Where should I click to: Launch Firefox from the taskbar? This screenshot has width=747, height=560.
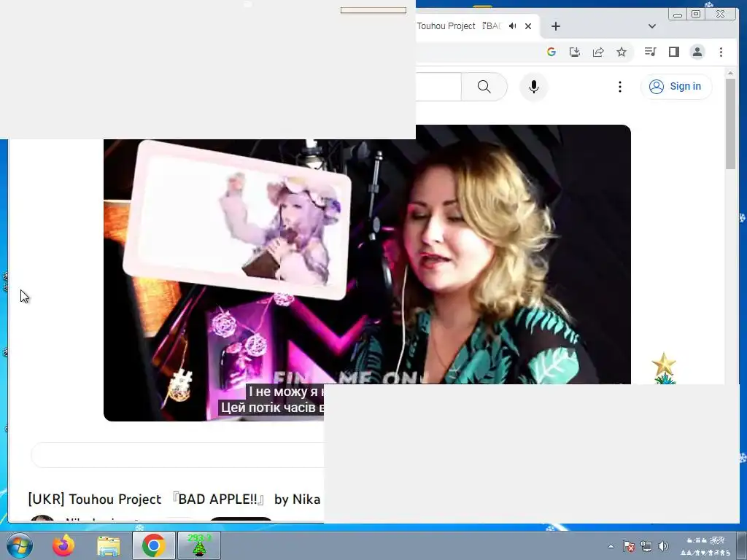pos(63,545)
